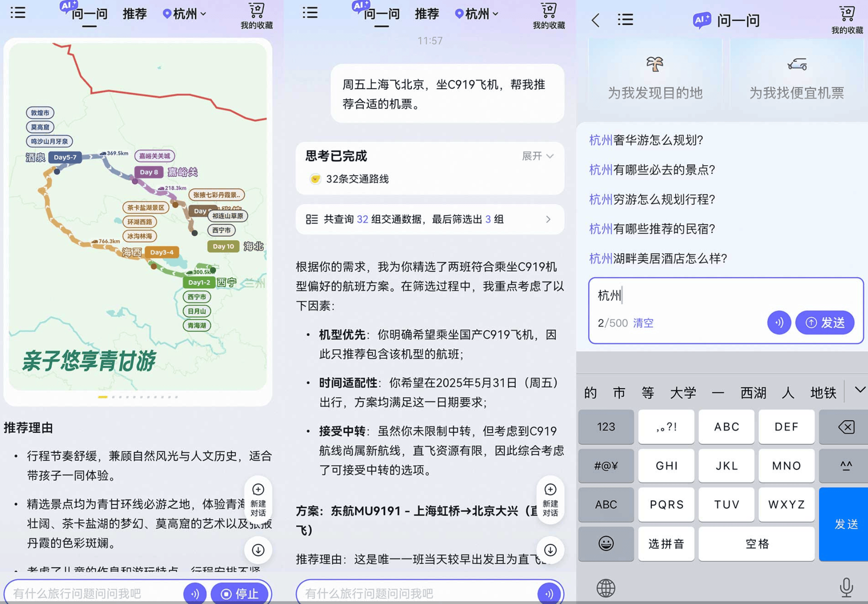Select suggestion 杭州有哪些推荐的民宿?

coord(652,229)
